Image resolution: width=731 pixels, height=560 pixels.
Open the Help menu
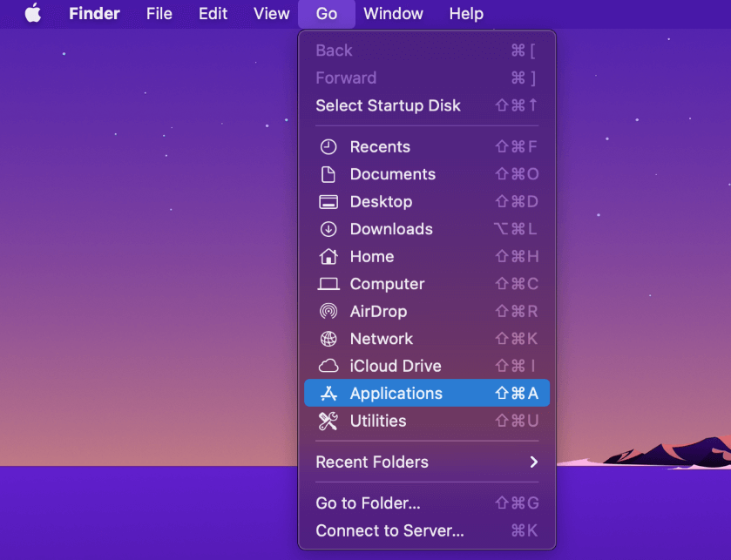pyautogui.click(x=466, y=14)
